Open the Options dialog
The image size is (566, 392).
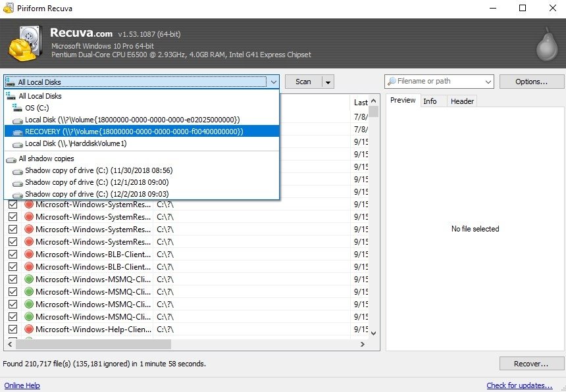[531, 82]
